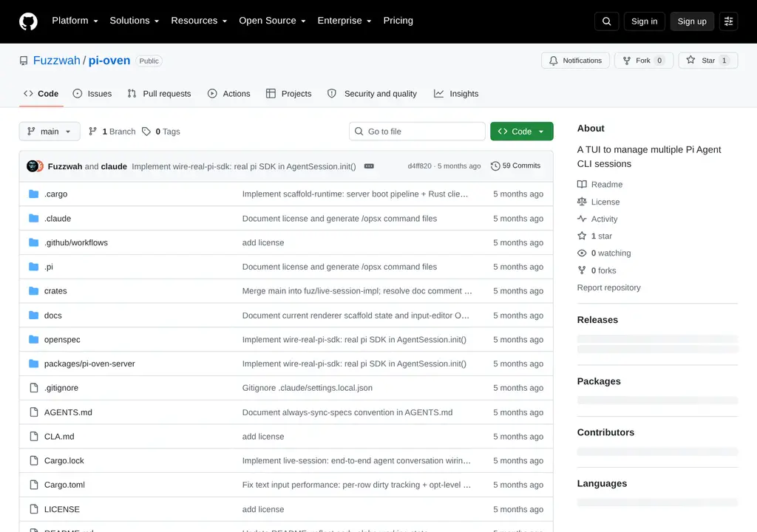The width and height of the screenshot is (757, 532).
Task: Expand commit message ellipsis button
Action: [369, 166]
